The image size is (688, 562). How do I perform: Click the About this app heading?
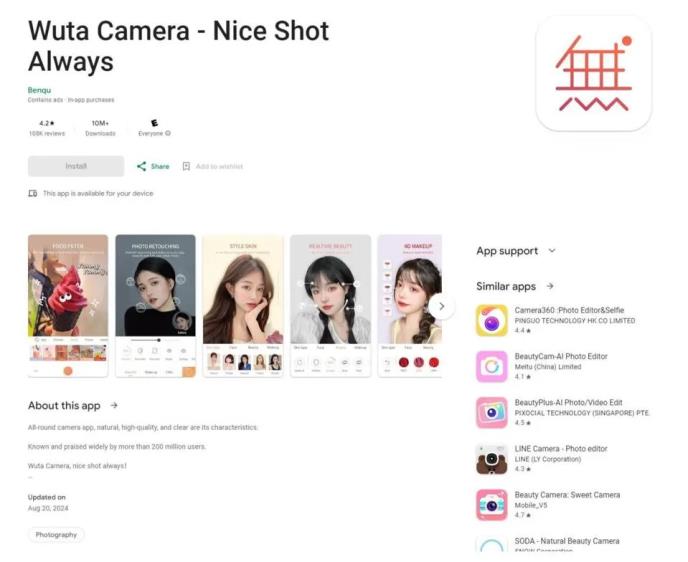[64, 405]
